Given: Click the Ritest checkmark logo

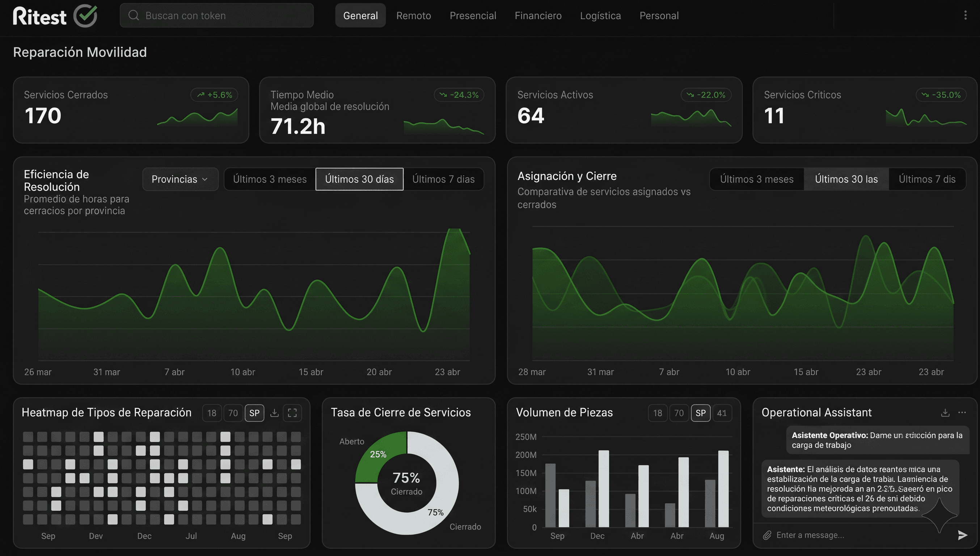Looking at the screenshot, I should point(85,16).
